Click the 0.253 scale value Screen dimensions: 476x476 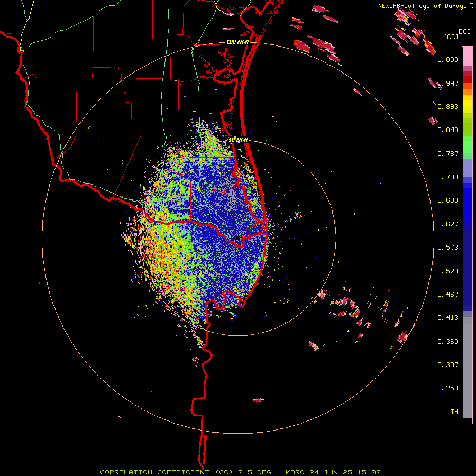tap(448, 388)
